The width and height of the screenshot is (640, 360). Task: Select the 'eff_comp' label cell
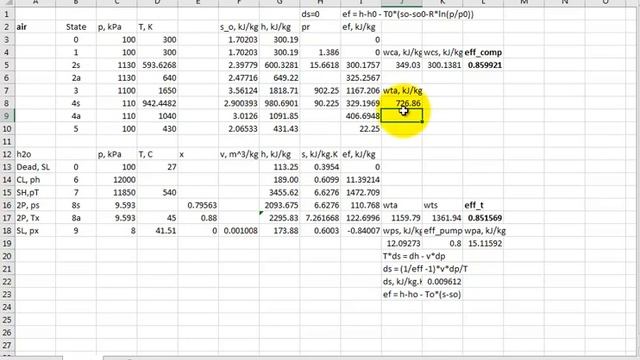click(484, 52)
